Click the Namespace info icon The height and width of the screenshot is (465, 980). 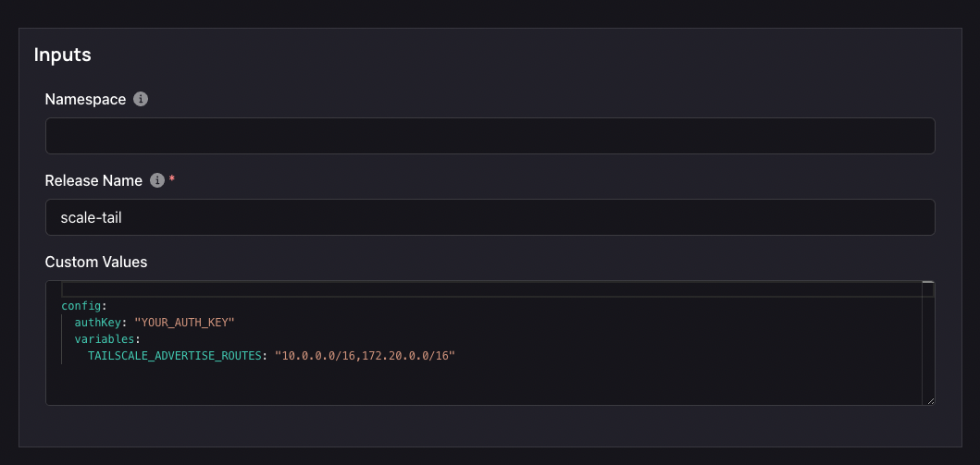pos(141,99)
